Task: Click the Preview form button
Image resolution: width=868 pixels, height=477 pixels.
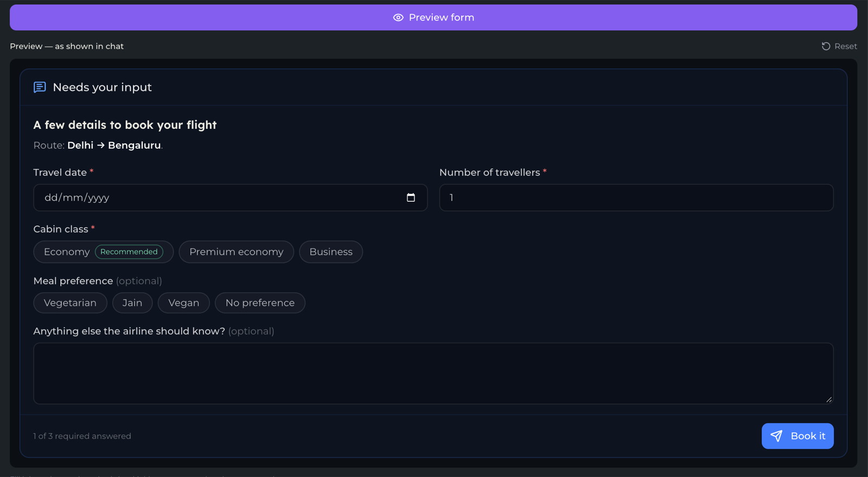Action: coord(433,17)
